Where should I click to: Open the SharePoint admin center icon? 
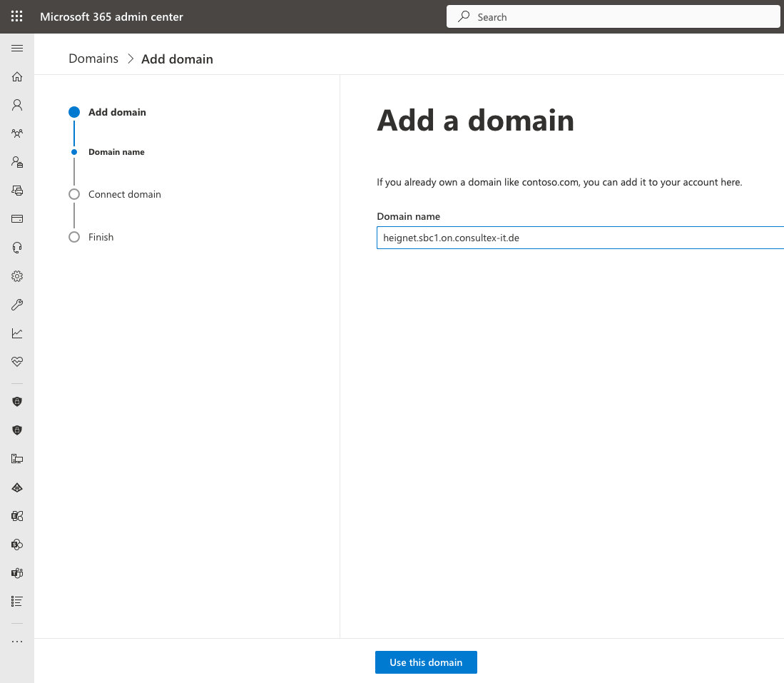click(17, 545)
